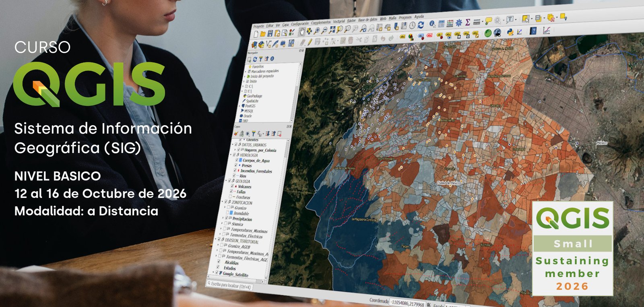This screenshot has height=307, width=644.
Task: Collapse the GEOLOGIA layer group
Action: (227, 181)
